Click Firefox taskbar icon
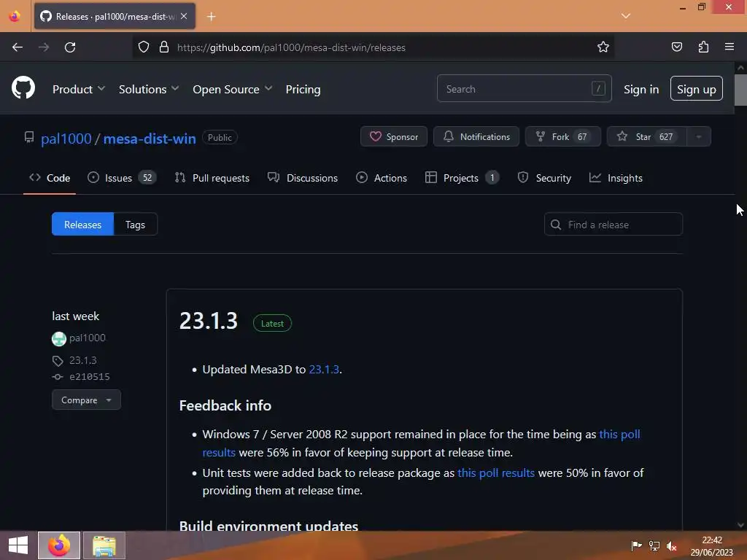Viewport: 747px width, 560px height. tap(59, 545)
